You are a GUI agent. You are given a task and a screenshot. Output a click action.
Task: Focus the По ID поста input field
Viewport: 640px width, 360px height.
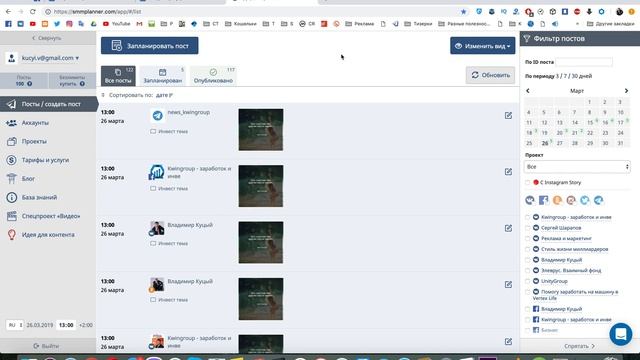click(x=584, y=62)
